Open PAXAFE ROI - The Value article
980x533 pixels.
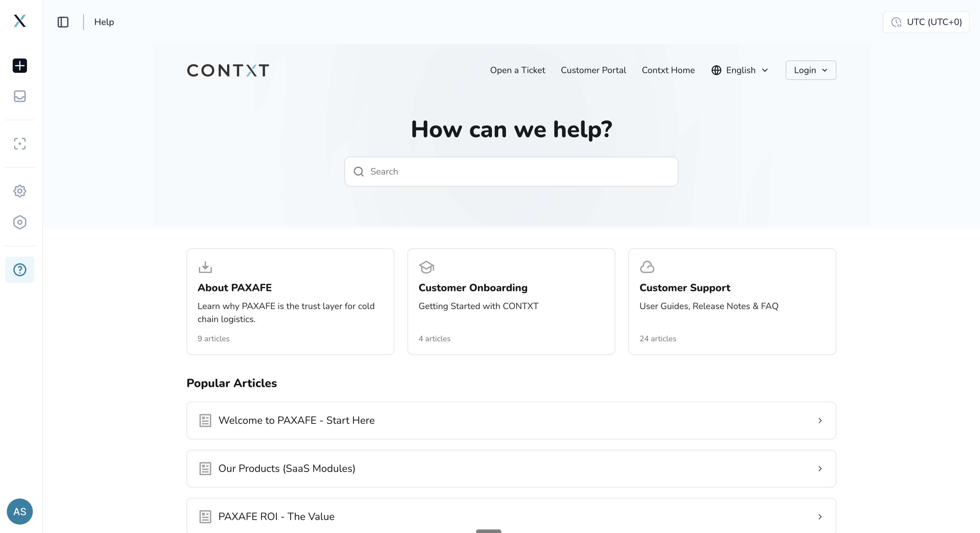click(511, 516)
